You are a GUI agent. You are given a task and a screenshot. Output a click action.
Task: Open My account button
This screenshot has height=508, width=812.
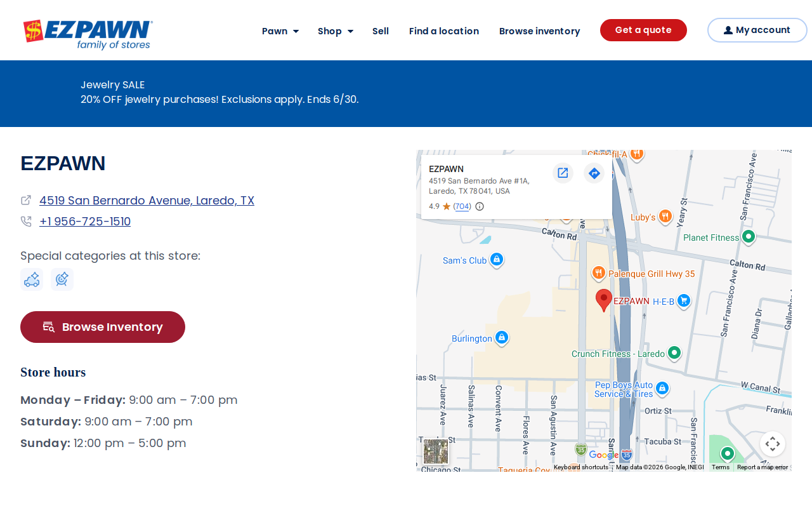(757, 30)
